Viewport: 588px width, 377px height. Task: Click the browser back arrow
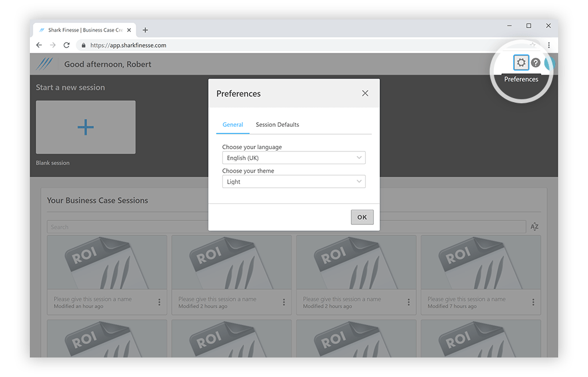click(x=39, y=45)
